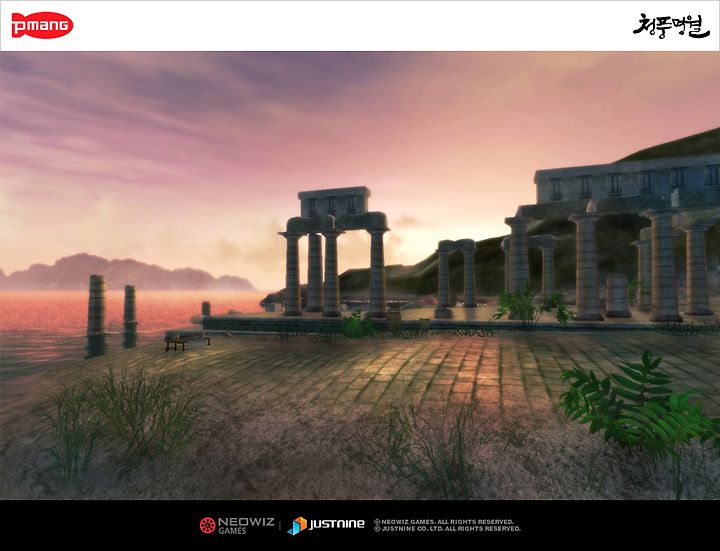Click the Korean calligraphy game title logo
This screenshot has height=551, width=720.
671,26
